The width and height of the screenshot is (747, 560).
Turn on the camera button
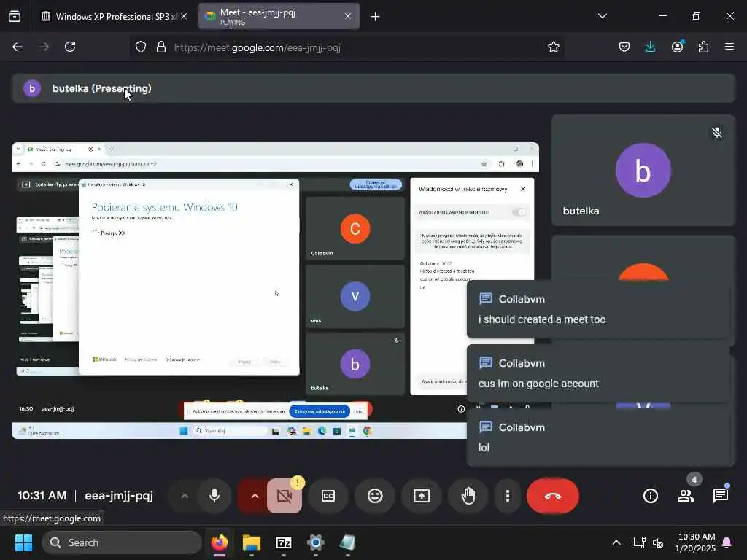(x=285, y=496)
